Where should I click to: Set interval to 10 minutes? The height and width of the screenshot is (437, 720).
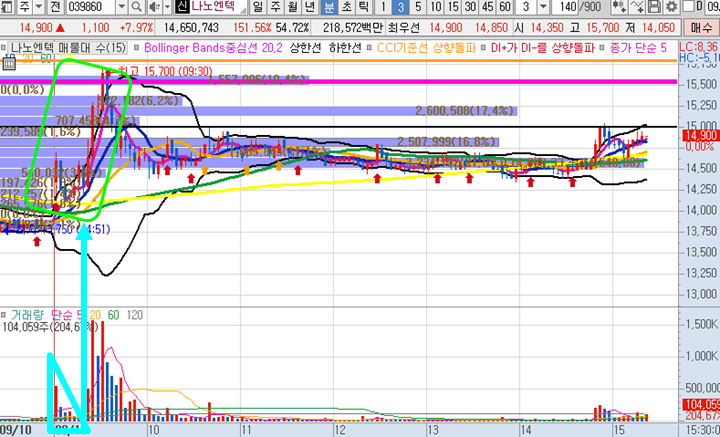click(x=437, y=7)
